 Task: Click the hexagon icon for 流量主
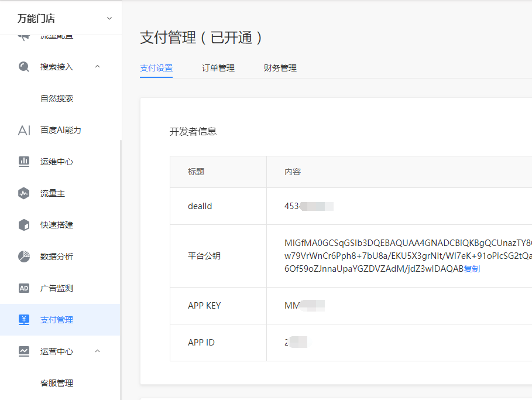(24, 193)
